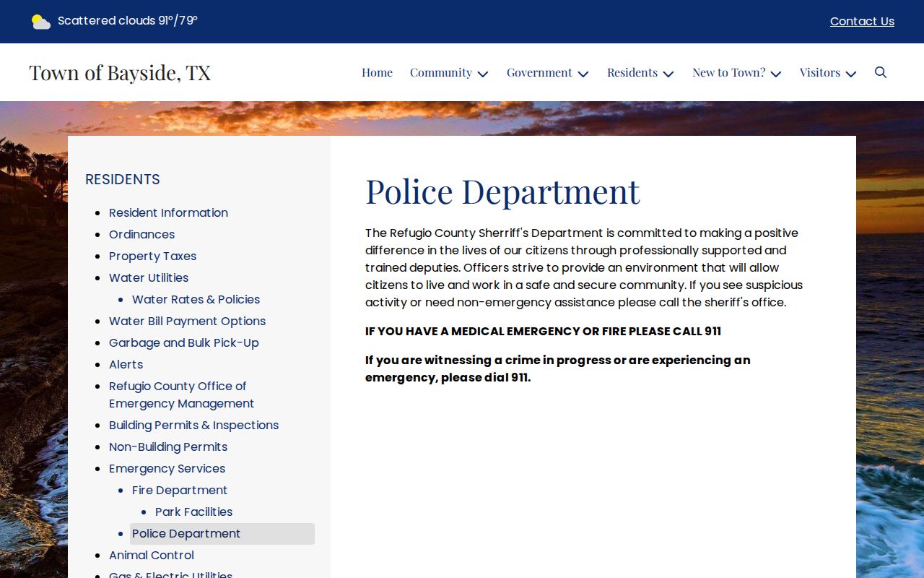Expand the New to Town? chevron
The image size is (924, 578).
(x=776, y=74)
